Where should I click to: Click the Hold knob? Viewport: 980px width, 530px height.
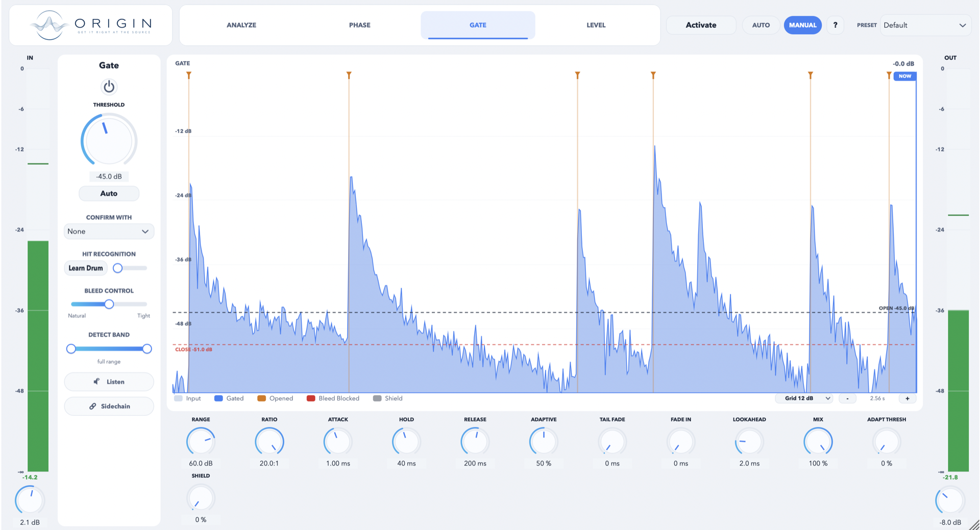pyautogui.click(x=406, y=441)
